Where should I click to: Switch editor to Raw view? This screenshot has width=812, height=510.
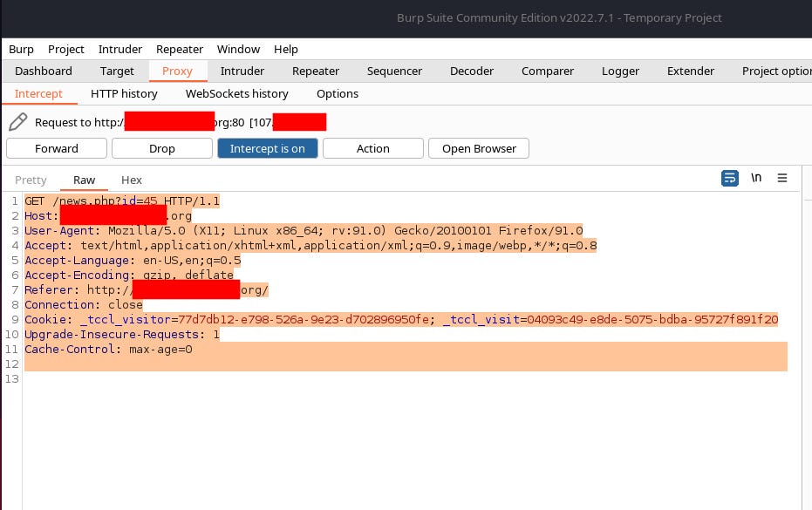84,180
